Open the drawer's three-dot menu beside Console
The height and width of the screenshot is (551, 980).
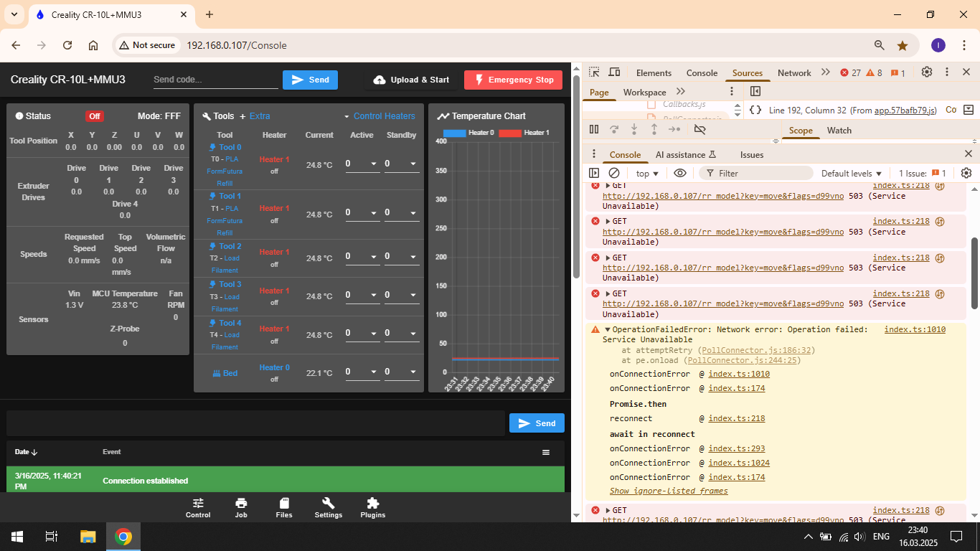[x=593, y=154]
